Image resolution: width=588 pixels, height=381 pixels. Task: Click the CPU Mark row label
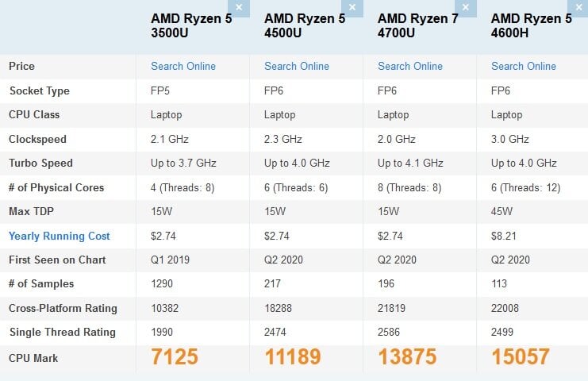34,358
